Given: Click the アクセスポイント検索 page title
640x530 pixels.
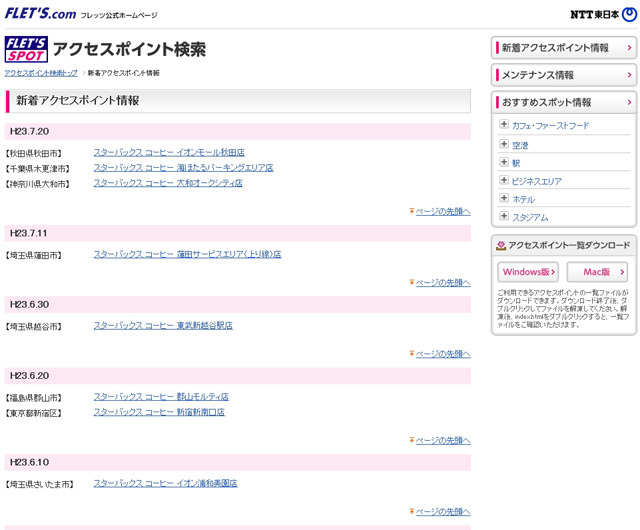Looking at the screenshot, I should coord(129,49).
